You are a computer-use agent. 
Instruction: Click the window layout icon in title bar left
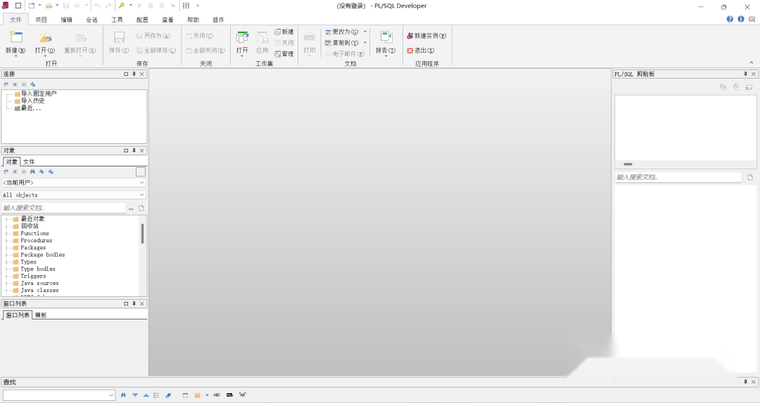pos(18,6)
